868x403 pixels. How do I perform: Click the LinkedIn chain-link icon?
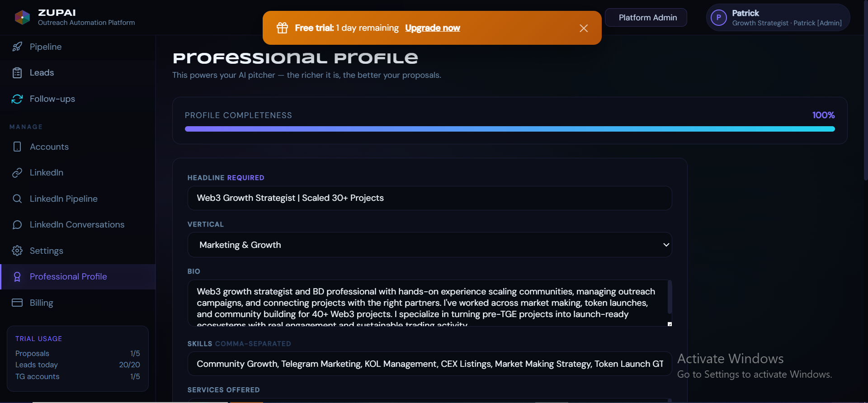point(17,173)
